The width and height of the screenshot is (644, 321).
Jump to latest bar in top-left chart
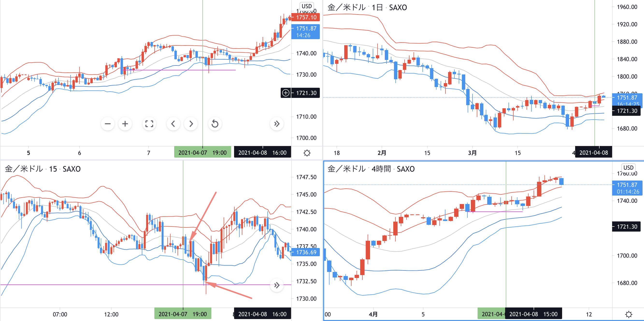point(277,124)
